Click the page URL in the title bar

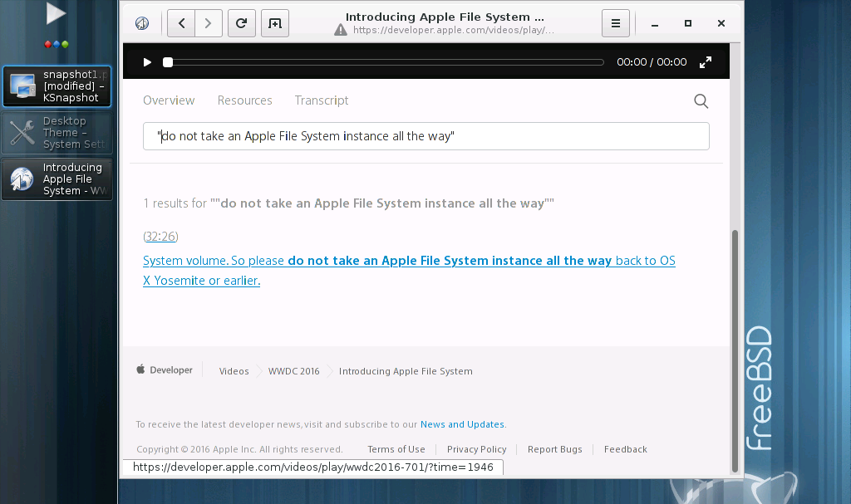pyautogui.click(x=453, y=30)
